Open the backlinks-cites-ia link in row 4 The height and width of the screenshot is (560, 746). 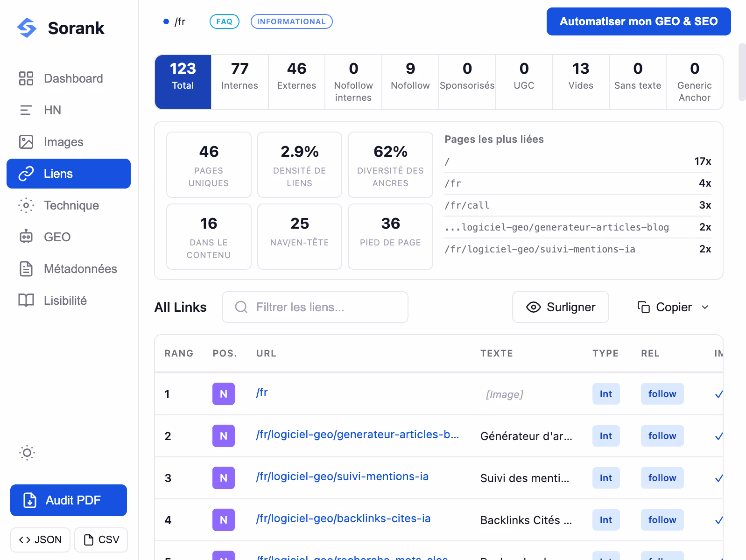(x=343, y=518)
